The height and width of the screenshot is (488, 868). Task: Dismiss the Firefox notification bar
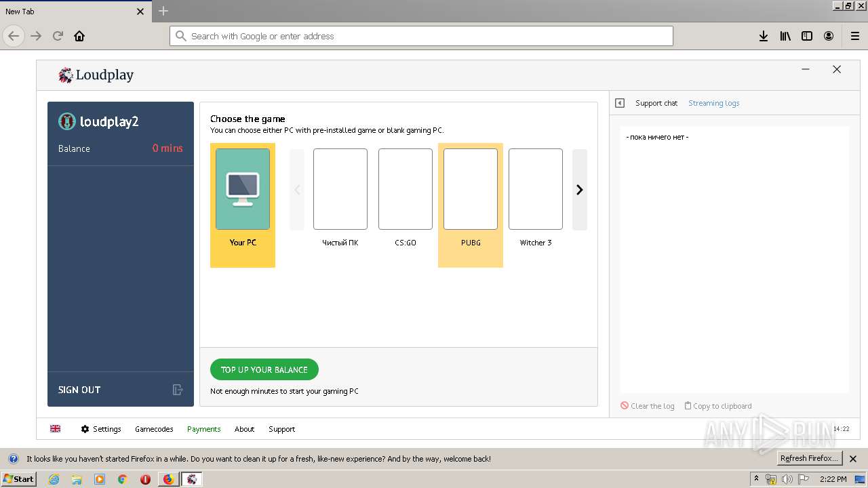point(854,458)
